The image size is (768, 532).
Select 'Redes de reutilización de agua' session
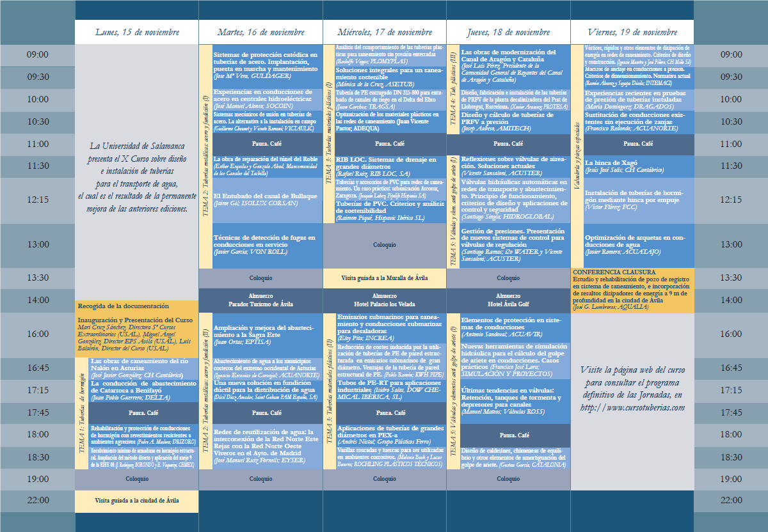(x=269, y=446)
